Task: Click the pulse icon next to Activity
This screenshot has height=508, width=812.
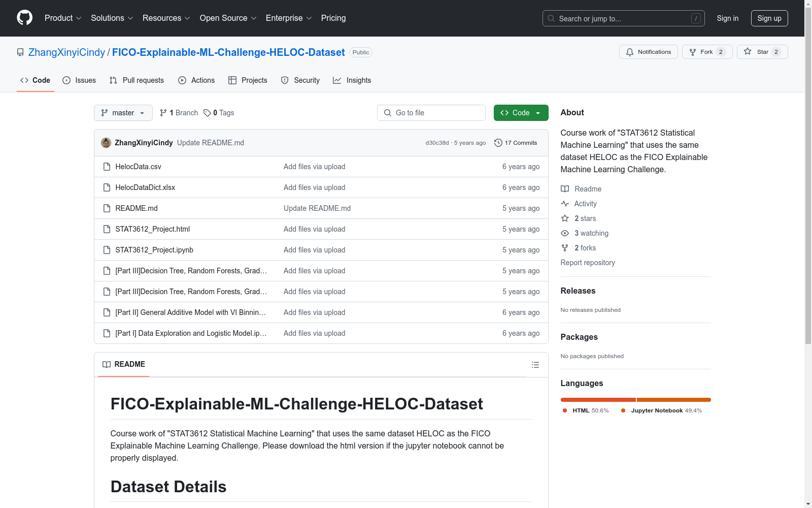Action: pyautogui.click(x=565, y=204)
